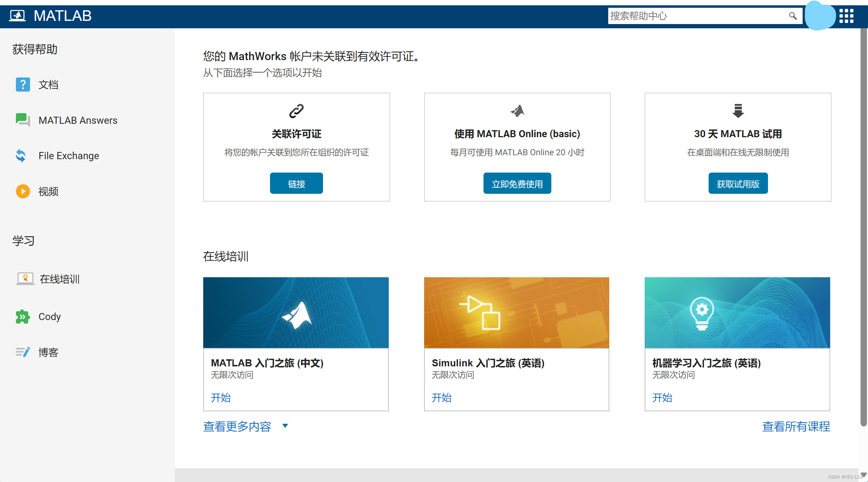Click the 立即免费使用 button

point(517,183)
